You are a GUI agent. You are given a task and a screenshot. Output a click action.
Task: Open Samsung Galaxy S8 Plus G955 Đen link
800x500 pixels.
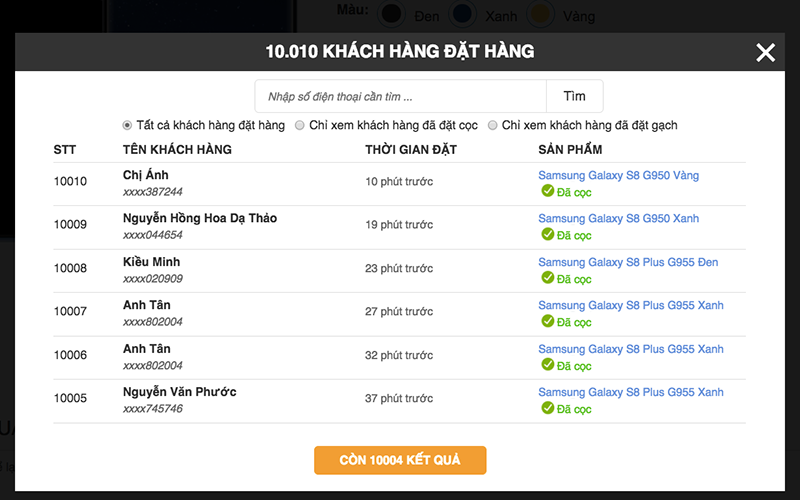pos(628,263)
